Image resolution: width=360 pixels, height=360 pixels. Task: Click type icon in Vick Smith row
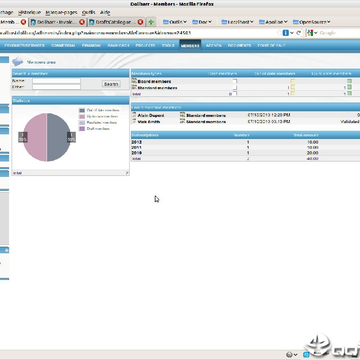182,121
